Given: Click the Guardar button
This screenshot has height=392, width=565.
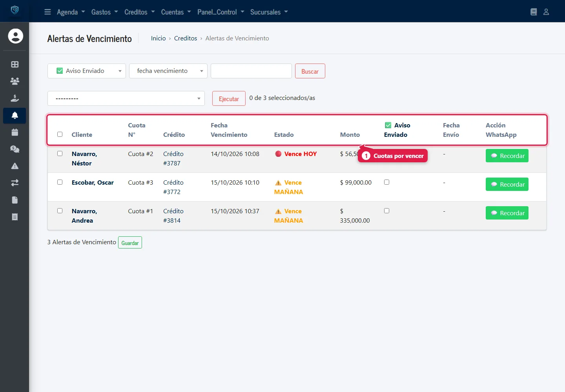Looking at the screenshot, I should [130, 243].
